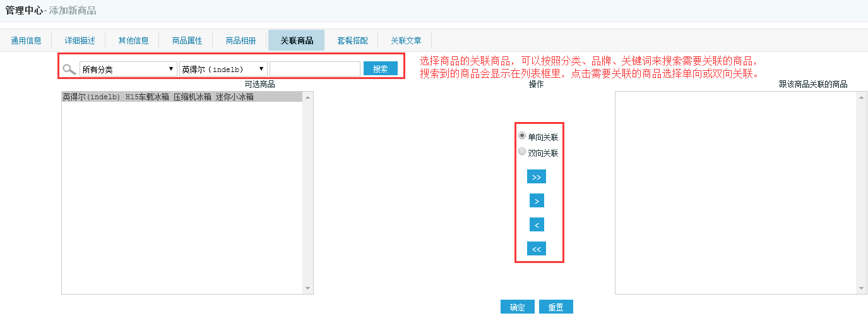Click the 搜索 button
Viewport: 868px width, 318px height.
(x=380, y=69)
